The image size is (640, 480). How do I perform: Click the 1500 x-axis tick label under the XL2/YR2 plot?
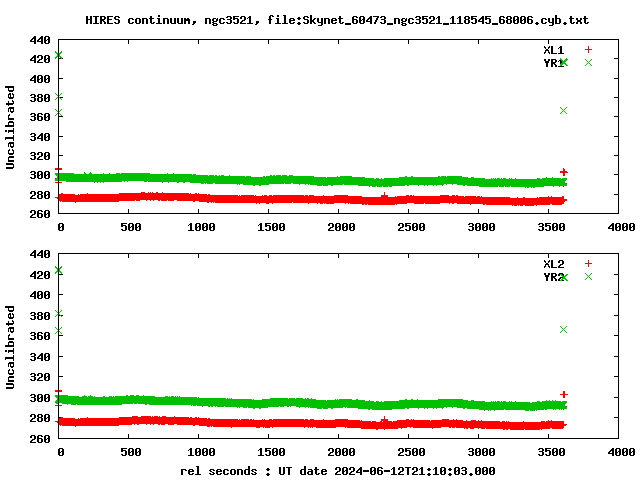pos(271,452)
